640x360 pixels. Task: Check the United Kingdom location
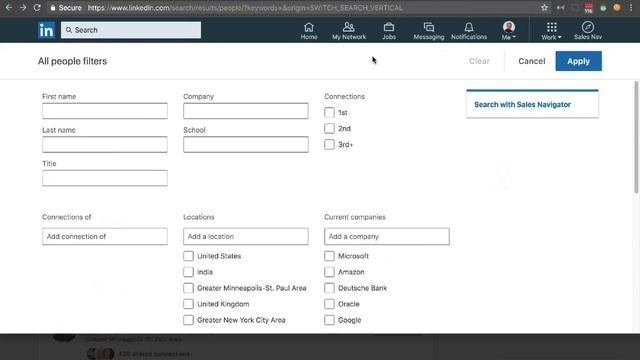[188, 304]
